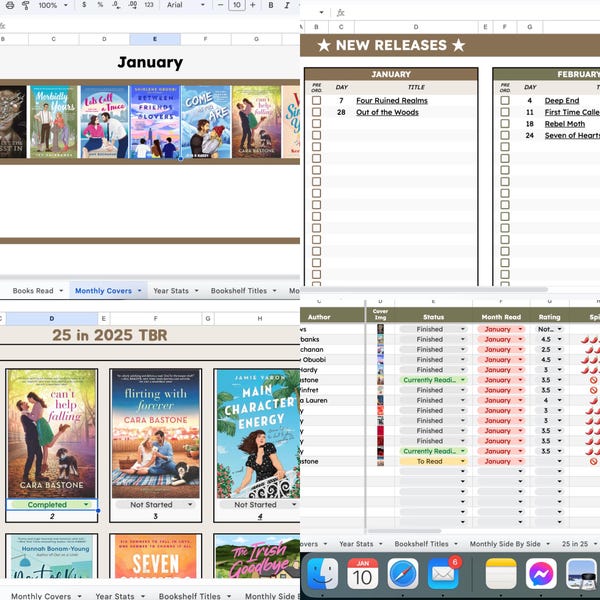This screenshot has height=600, width=600.
Task: Select the Between Friends & Lovers cover
Action: (x=155, y=122)
